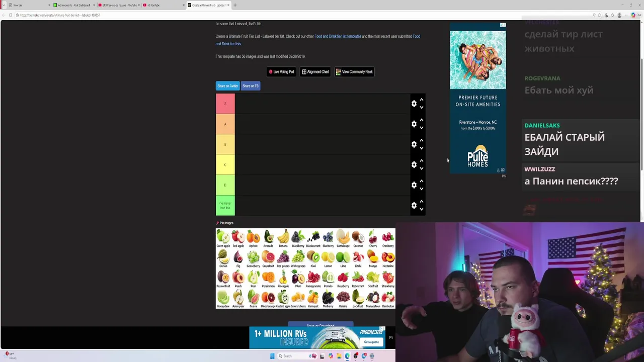The width and height of the screenshot is (644, 362).
Task: Open the Alignment Chart
Action: [x=315, y=72]
